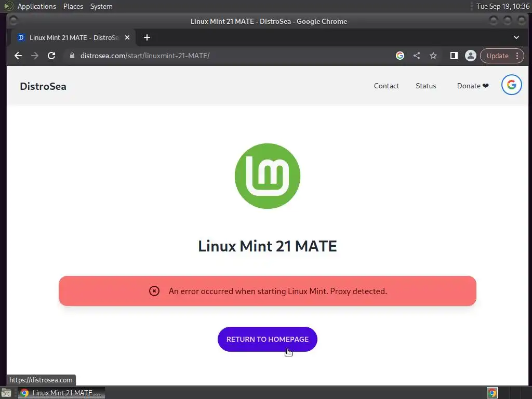Click the Linux Mint 21 MATE heading
This screenshot has width=532, height=399.
(x=268, y=246)
